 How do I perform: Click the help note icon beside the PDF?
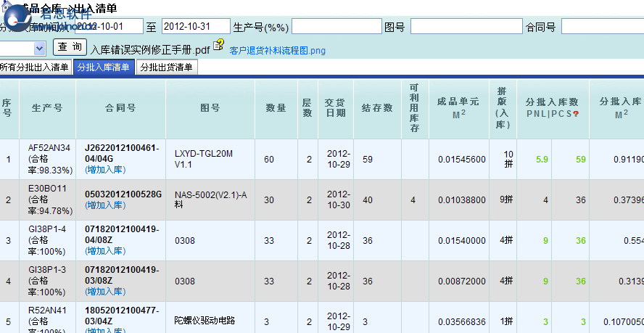[x=218, y=44]
